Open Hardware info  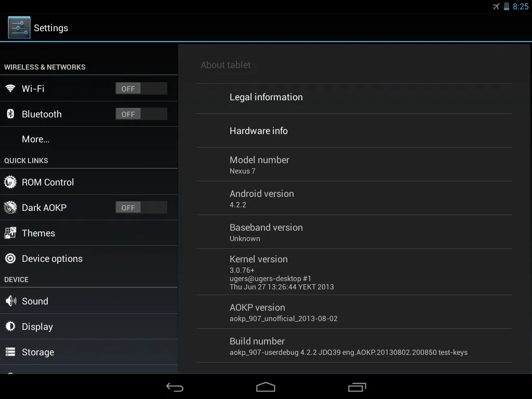[x=354, y=130]
